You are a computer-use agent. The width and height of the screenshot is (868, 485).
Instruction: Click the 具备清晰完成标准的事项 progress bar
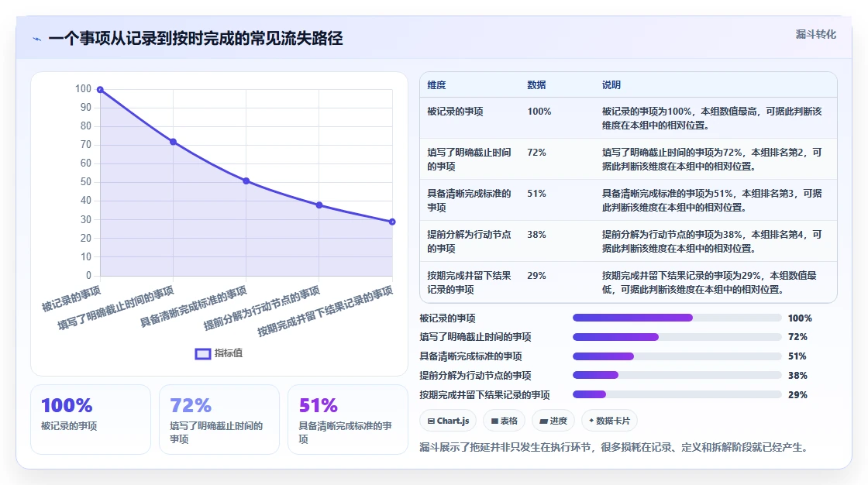pos(677,356)
